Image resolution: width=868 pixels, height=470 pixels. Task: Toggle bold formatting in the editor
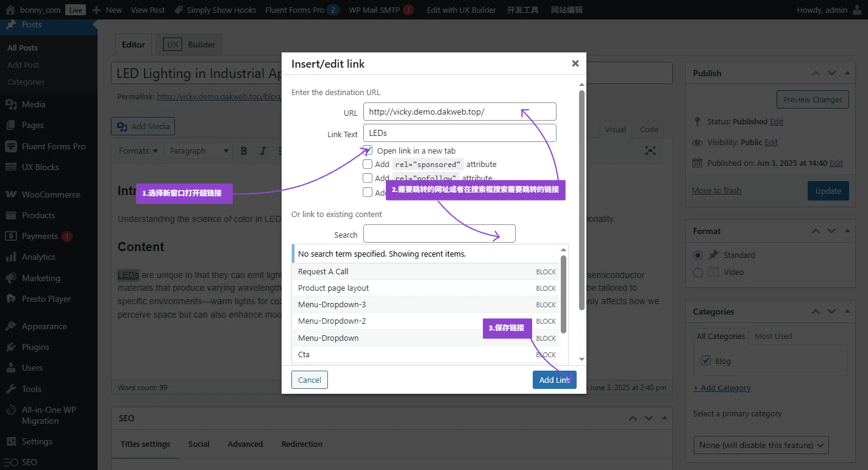coord(244,151)
